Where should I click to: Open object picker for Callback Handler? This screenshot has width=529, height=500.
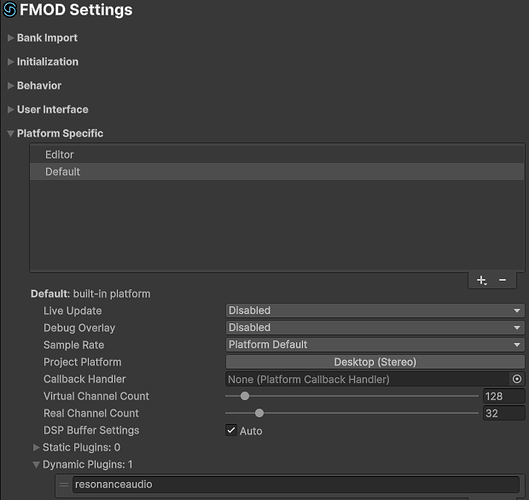click(517, 379)
